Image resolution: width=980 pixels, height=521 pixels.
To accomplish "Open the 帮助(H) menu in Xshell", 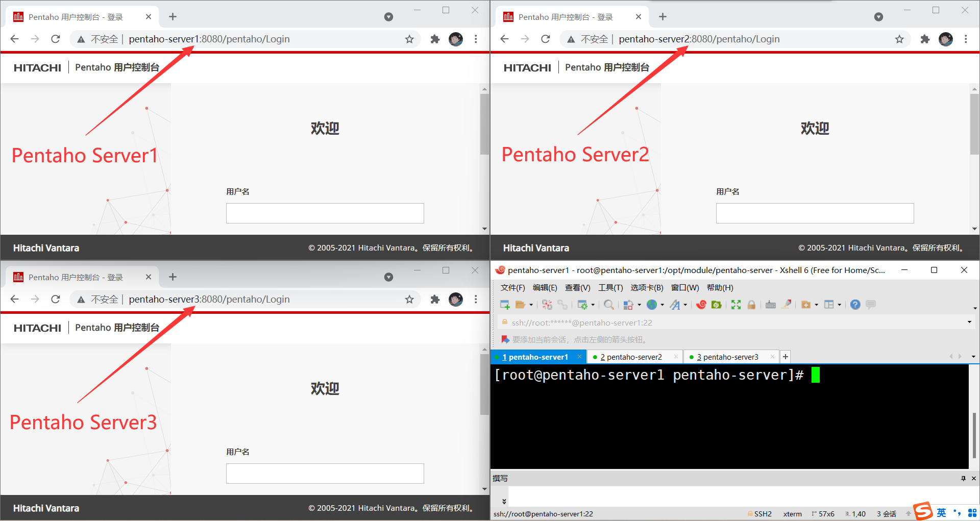I will click(720, 288).
